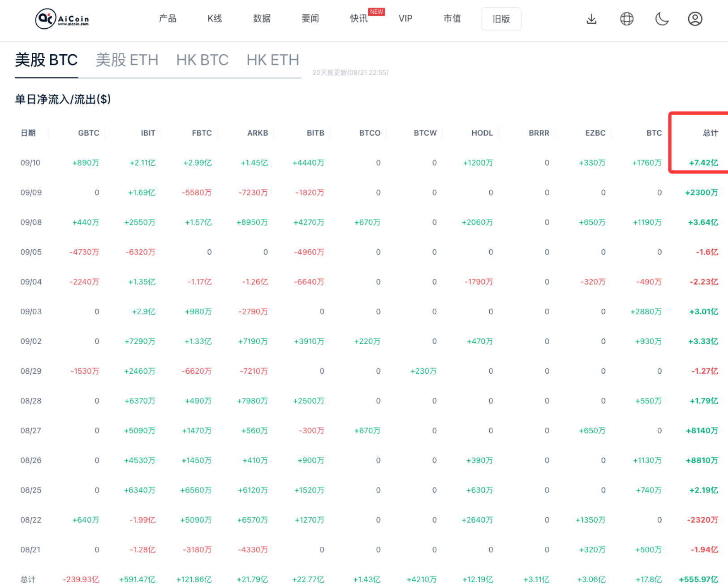728x588 pixels.
Task: Open the K线 menu item
Action: pyautogui.click(x=215, y=18)
